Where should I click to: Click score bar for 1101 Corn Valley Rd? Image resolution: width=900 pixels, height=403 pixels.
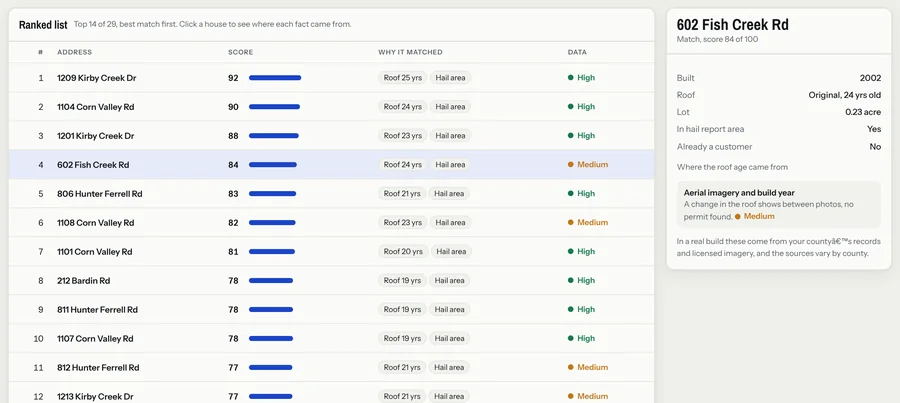click(x=271, y=251)
